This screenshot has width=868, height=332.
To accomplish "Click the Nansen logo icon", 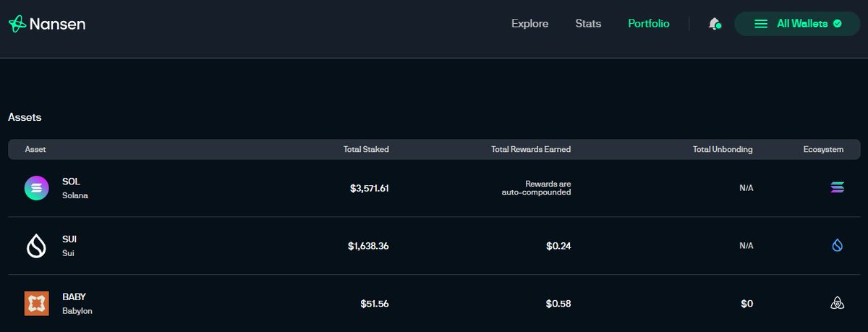I will click(x=17, y=24).
